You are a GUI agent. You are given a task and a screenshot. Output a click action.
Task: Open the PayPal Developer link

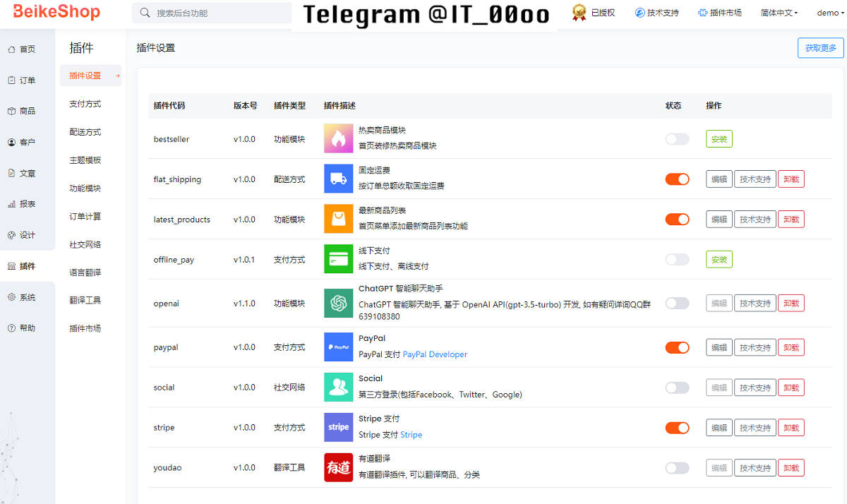coord(435,354)
